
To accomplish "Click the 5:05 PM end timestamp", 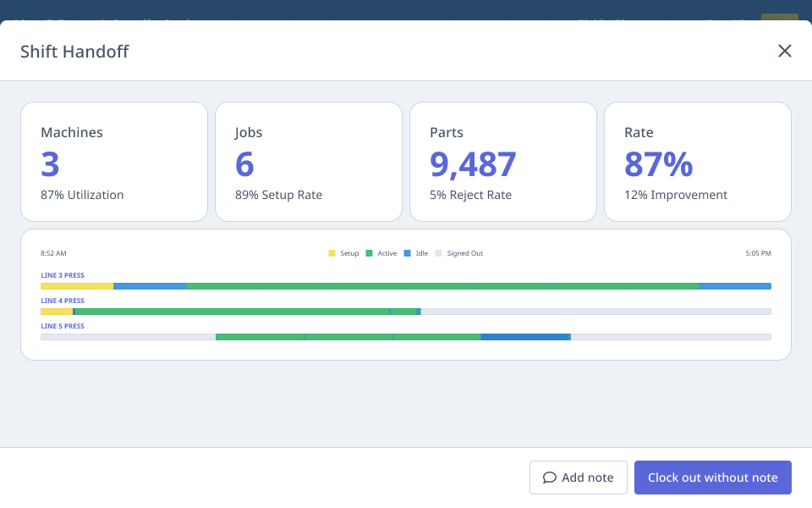I will [x=759, y=253].
